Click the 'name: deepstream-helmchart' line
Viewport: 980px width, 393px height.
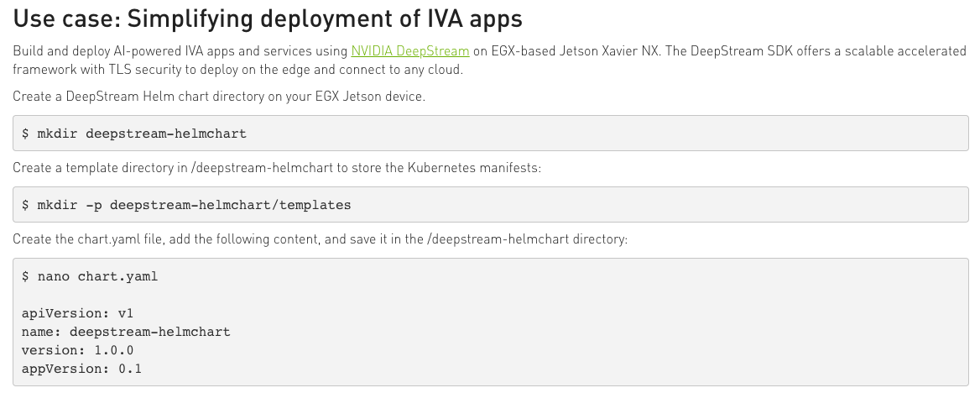point(126,332)
